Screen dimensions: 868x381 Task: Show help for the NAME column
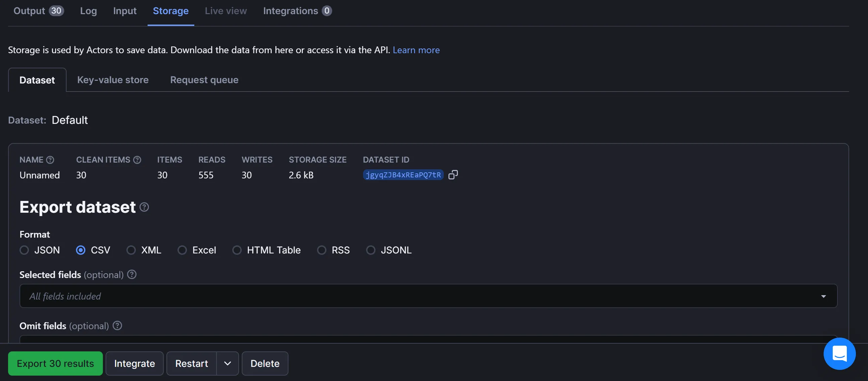[x=50, y=160]
